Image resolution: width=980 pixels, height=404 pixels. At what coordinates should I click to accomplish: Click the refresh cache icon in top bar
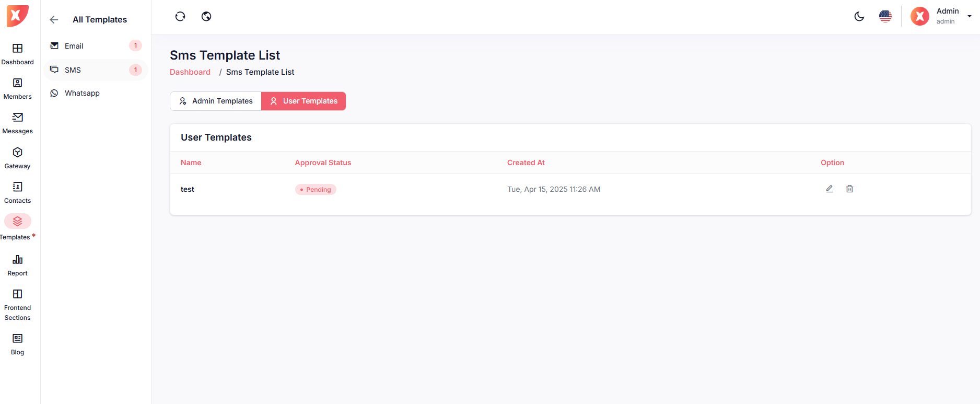point(180,17)
